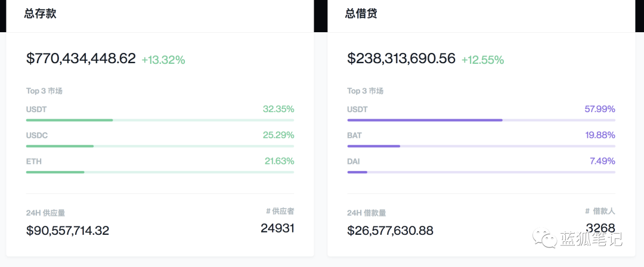This screenshot has height=267, width=644.
Task: Click the USDC supply progress bar
Action: [160, 146]
